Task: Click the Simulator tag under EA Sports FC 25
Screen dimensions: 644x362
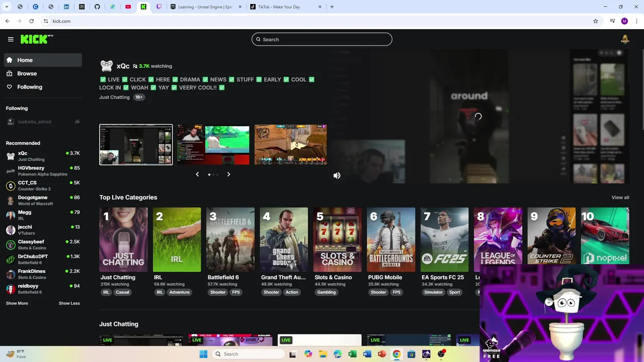Action: [433, 292]
